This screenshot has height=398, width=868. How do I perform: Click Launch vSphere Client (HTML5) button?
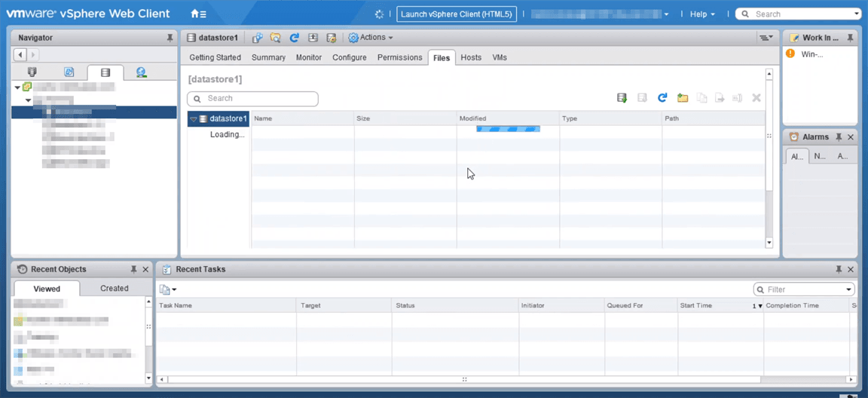[x=457, y=14]
